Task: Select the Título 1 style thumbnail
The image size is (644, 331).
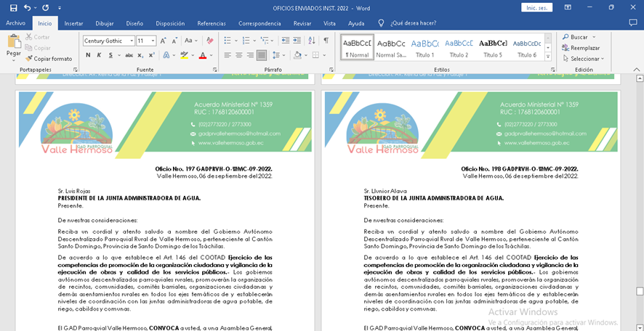Action: (x=425, y=47)
